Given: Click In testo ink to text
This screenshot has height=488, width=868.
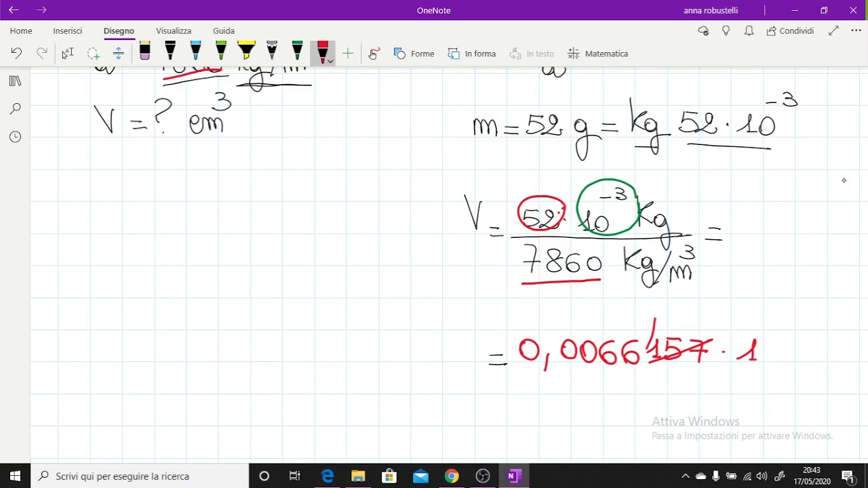Looking at the screenshot, I should (x=532, y=54).
